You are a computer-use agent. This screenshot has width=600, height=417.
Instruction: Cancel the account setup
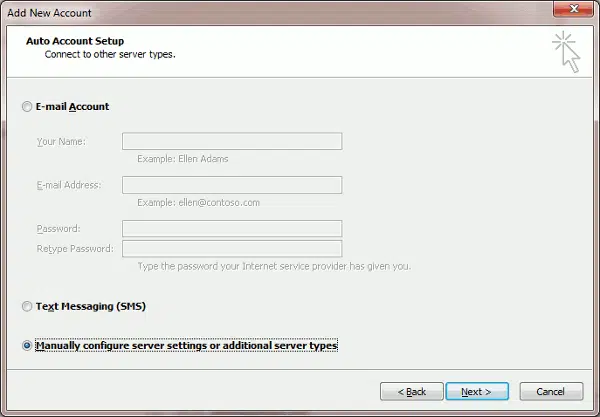point(551,391)
